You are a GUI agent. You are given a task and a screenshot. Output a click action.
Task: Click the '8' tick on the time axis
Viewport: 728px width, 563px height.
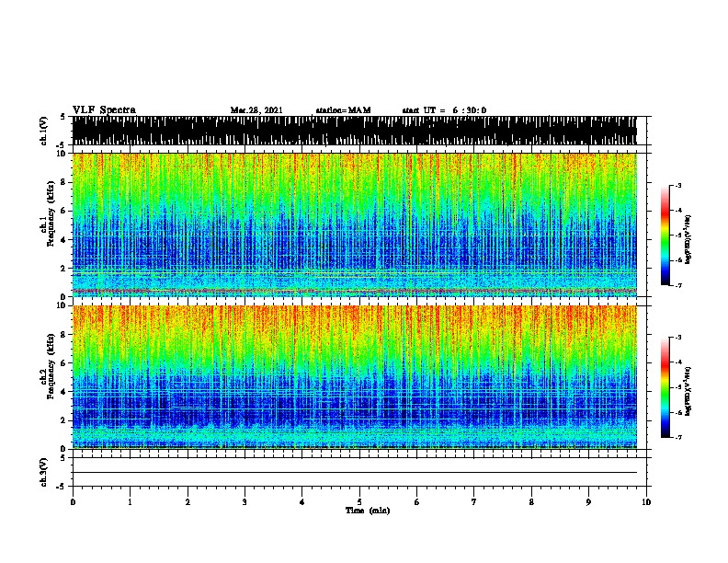(x=531, y=502)
